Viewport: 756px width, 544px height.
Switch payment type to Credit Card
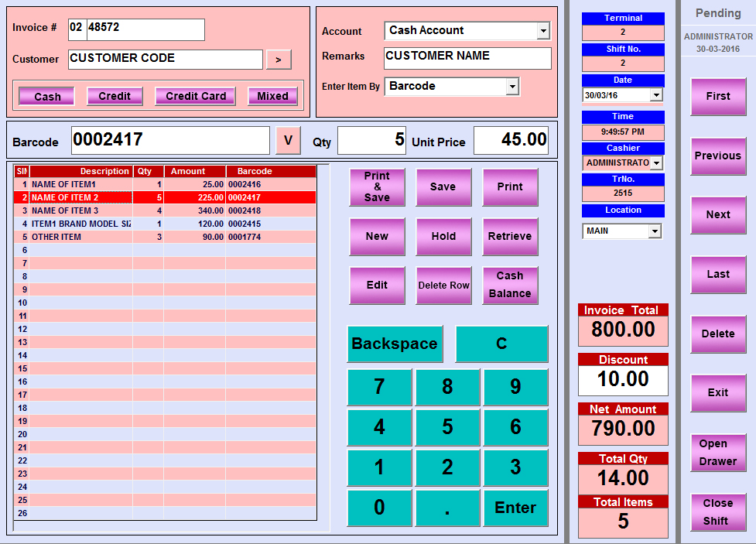coord(196,97)
